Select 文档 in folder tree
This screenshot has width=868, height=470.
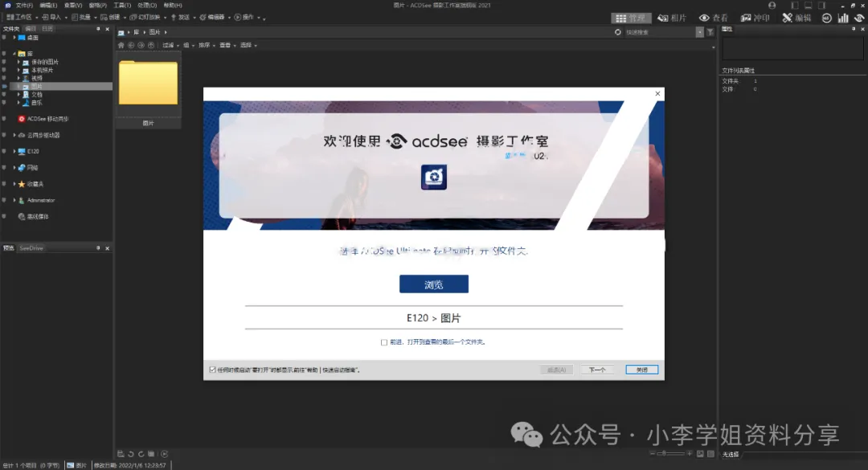coord(36,95)
